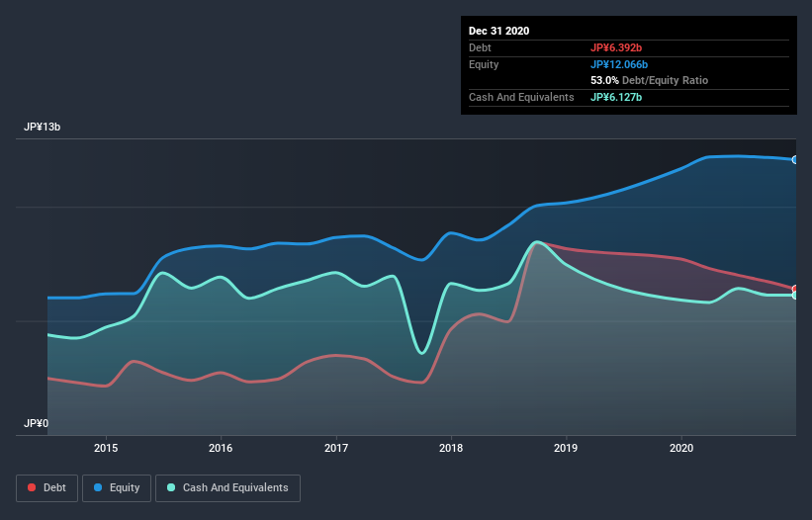This screenshot has height=520, width=812.
Task: Toggle the Equity series legend button
Action: pos(117,488)
